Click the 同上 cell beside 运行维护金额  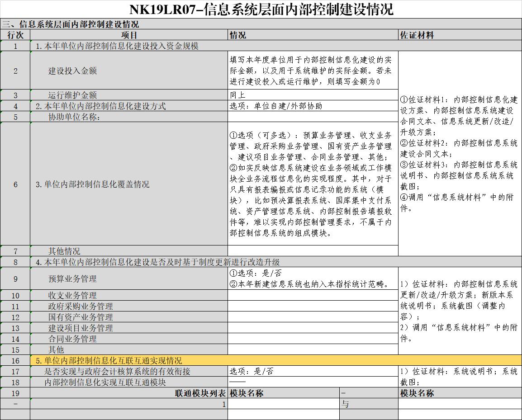[311, 95]
